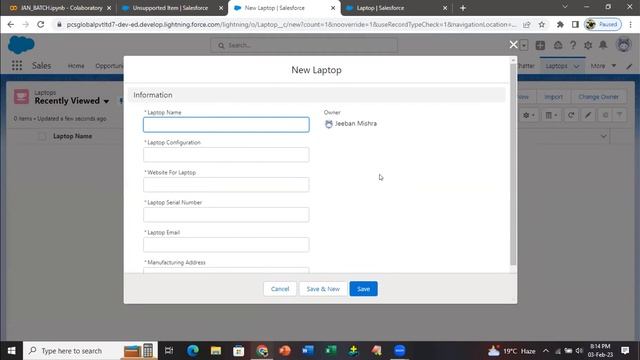Click the dialog's vertical scrollbar

coord(513,163)
